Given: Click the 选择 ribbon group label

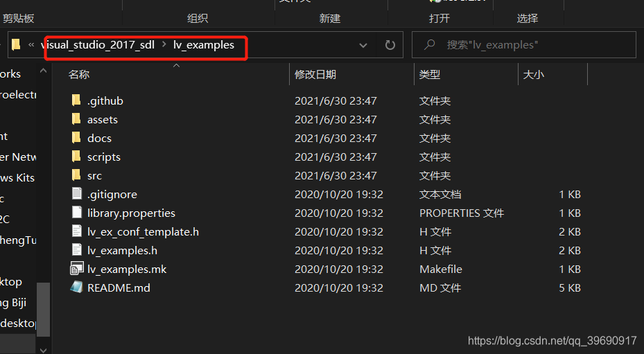Looking at the screenshot, I should pyautogui.click(x=528, y=19).
